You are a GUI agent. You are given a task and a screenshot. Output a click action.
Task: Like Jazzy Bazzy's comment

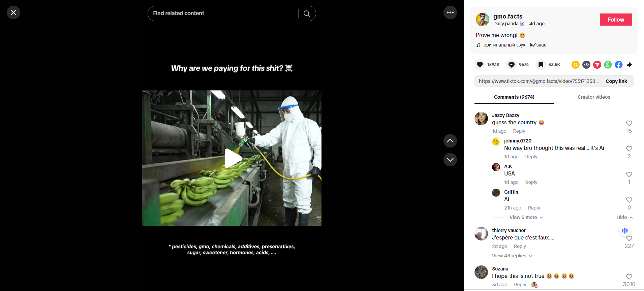(x=629, y=123)
